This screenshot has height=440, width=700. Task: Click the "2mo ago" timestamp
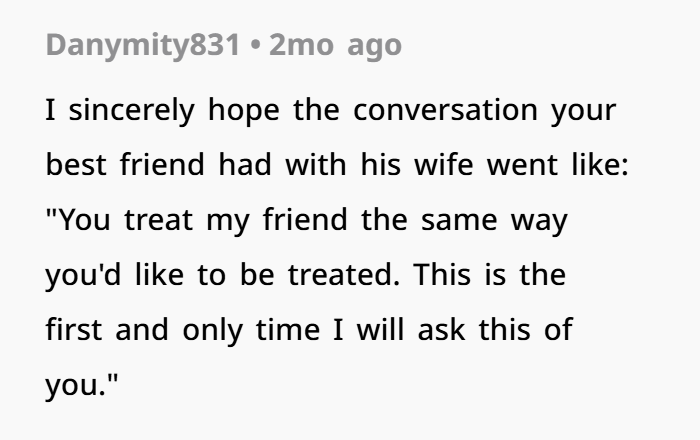coord(335,45)
